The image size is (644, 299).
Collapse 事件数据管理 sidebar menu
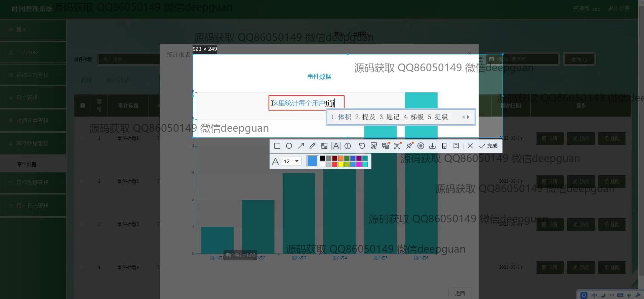pyautogui.click(x=33, y=144)
